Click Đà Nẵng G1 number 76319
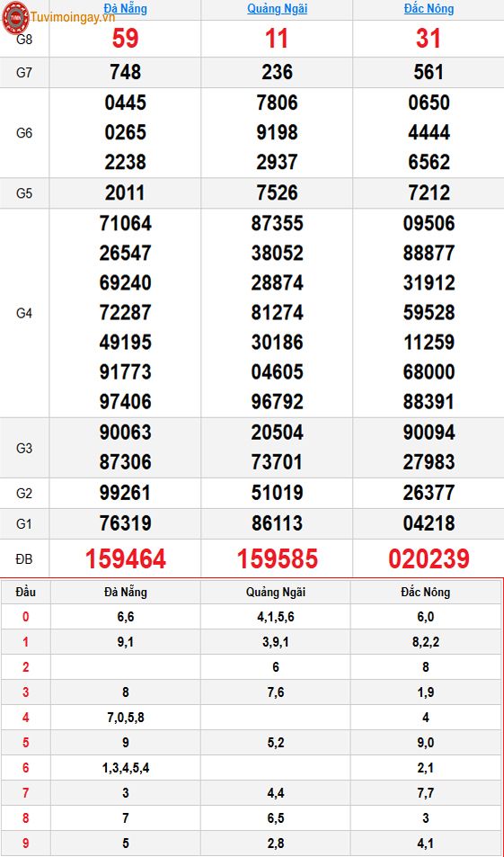 tap(125, 523)
